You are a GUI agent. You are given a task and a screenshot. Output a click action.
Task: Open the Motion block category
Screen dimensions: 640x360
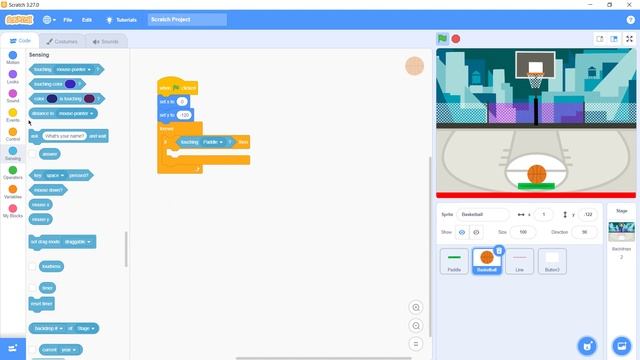[13, 58]
